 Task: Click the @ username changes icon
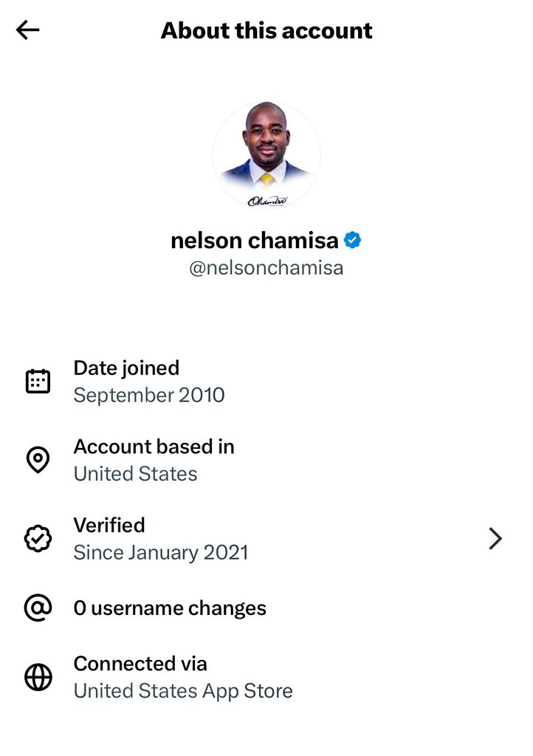point(38,608)
